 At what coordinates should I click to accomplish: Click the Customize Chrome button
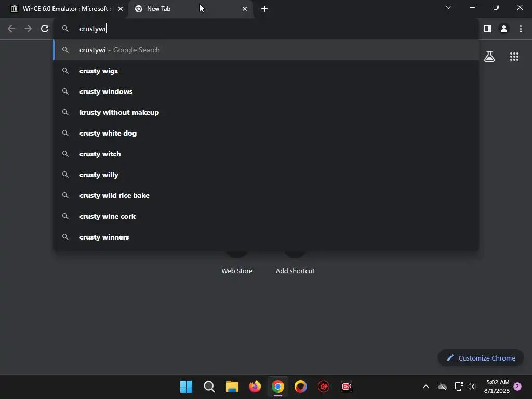[x=481, y=358]
